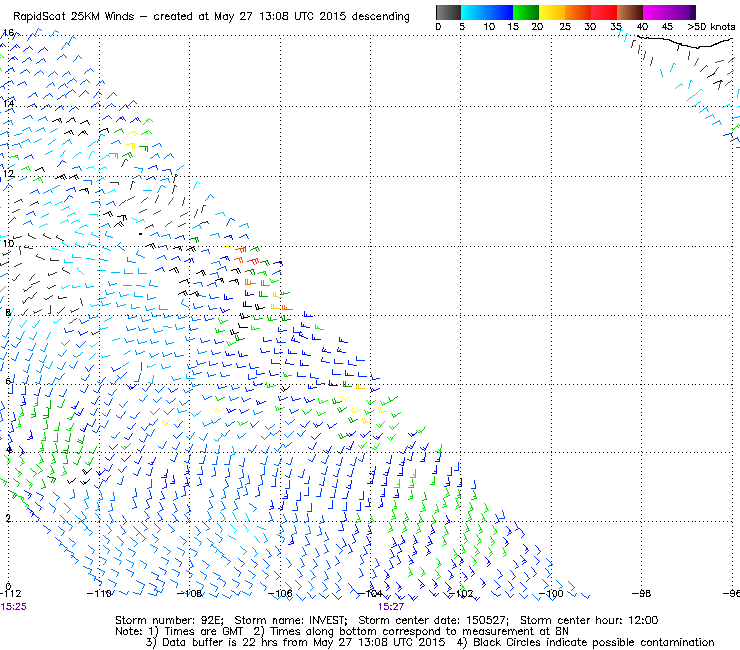
Task: Click the green 15-20 knots legend swatch
Action: coord(526,12)
